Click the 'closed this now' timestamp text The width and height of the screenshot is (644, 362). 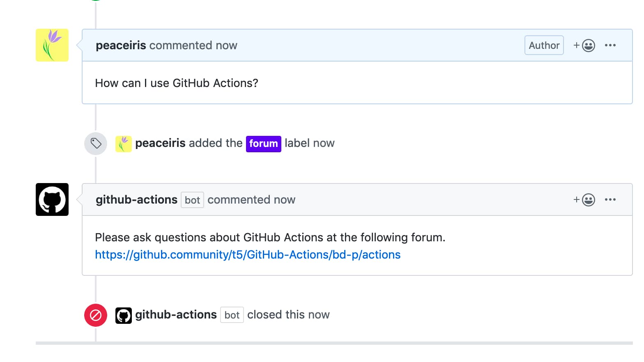click(x=287, y=314)
